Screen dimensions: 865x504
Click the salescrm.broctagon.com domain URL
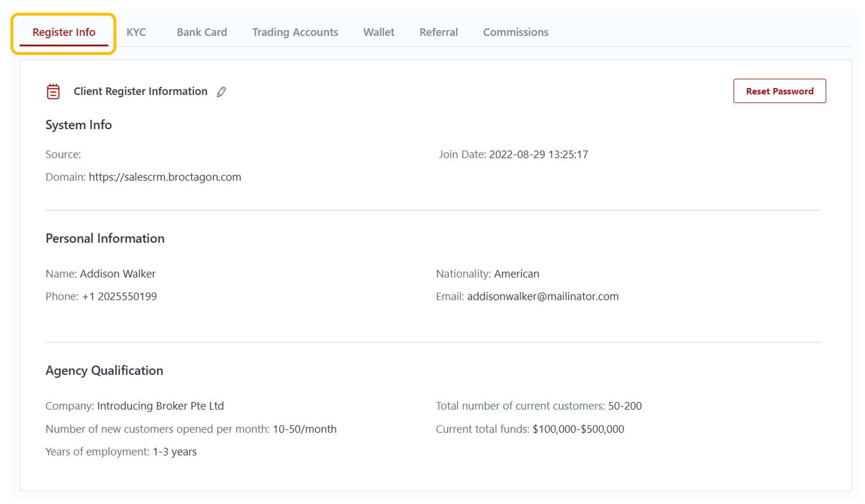[164, 177]
